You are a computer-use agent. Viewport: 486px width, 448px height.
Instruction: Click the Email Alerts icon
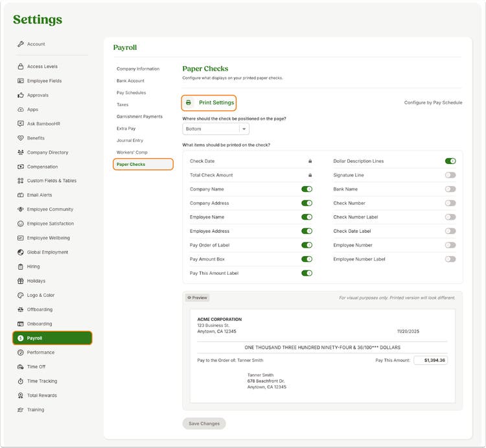(x=21, y=195)
